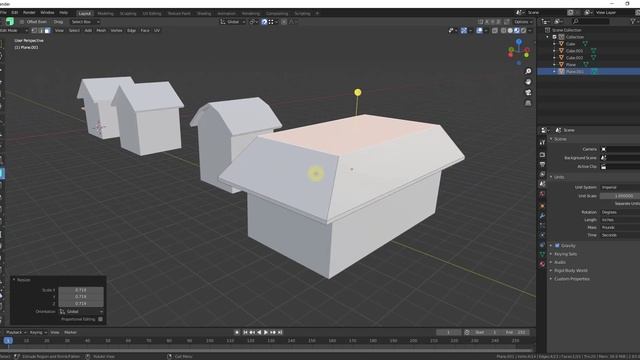
Task: Open the Help menu
Action: [63, 13]
